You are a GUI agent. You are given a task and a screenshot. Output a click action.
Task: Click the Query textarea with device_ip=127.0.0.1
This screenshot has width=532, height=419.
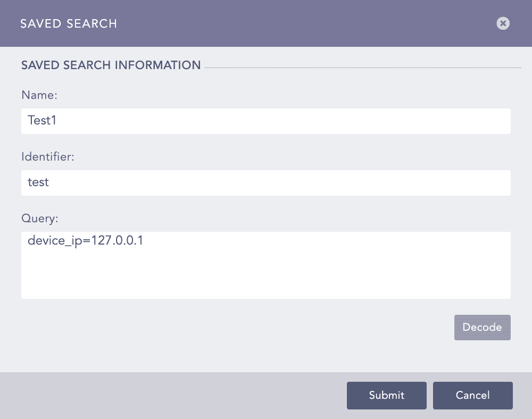click(x=266, y=265)
